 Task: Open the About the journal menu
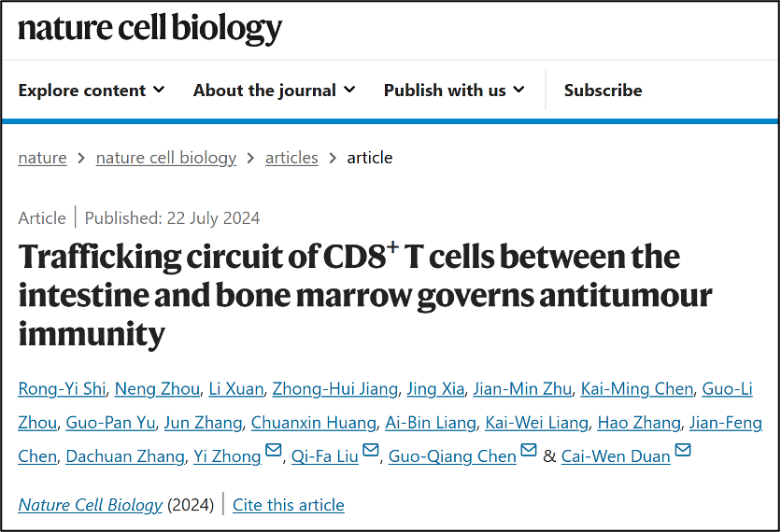(274, 91)
